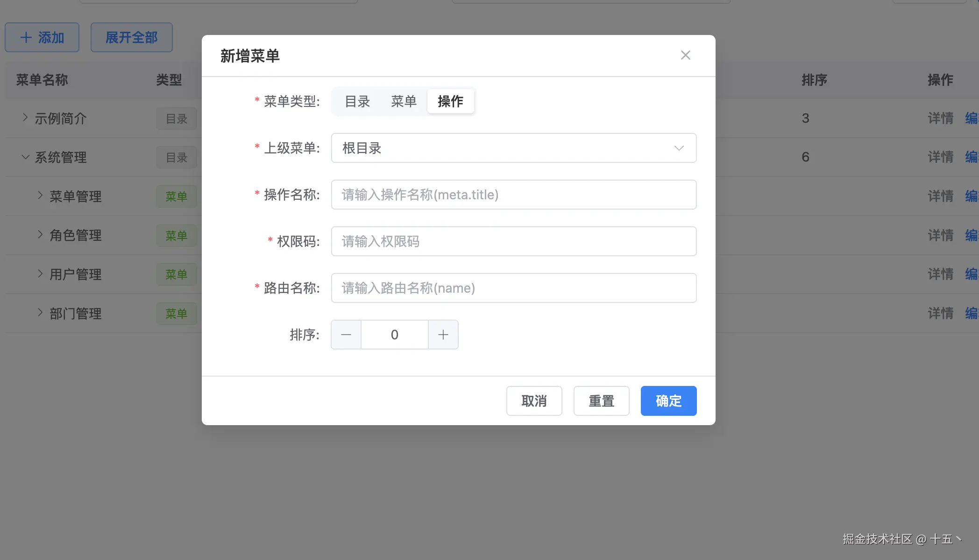The height and width of the screenshot is (560, 979).
Task: Close the 新增菜单 dialog with X icon
Action: (685, 56)
